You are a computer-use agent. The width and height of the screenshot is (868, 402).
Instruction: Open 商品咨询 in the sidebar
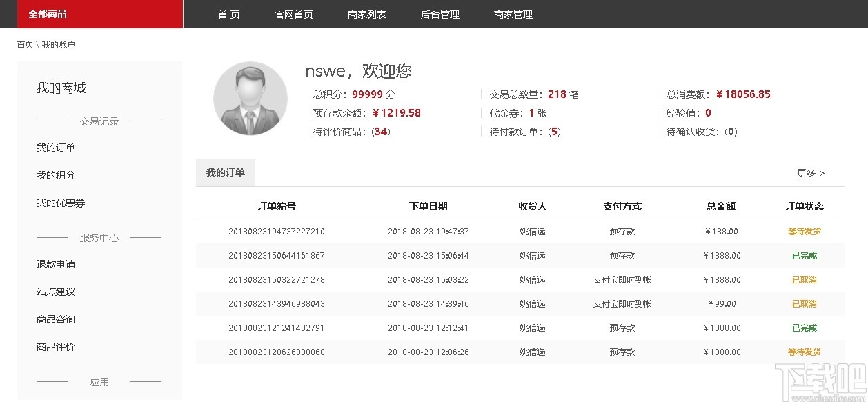tap(55, 319)
